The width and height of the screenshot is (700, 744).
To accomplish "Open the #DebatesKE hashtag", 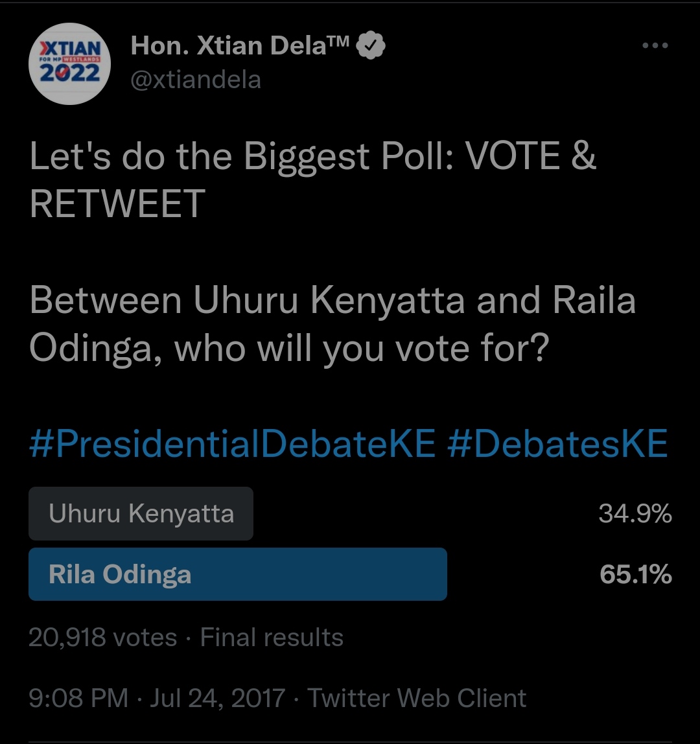I will pos(557,444).
